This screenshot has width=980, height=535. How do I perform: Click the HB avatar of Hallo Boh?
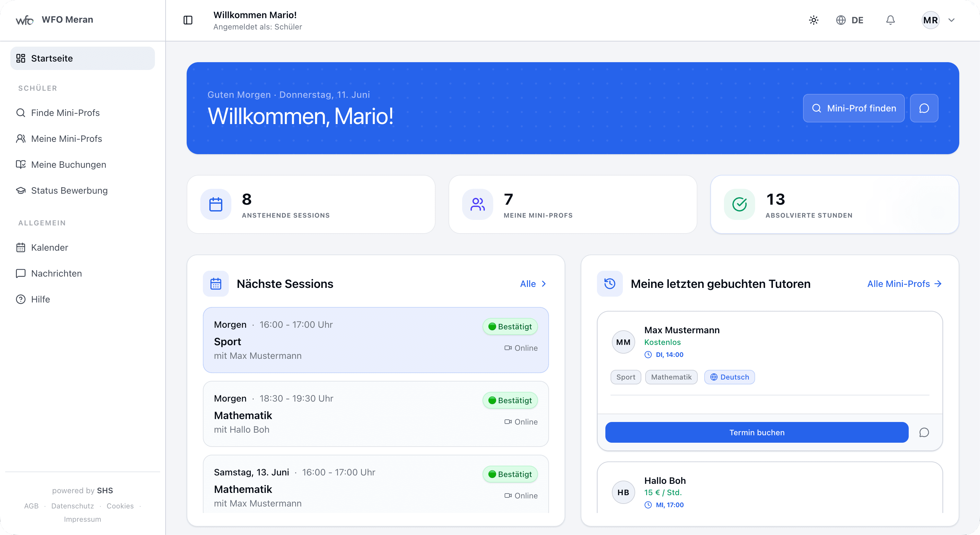623,492
